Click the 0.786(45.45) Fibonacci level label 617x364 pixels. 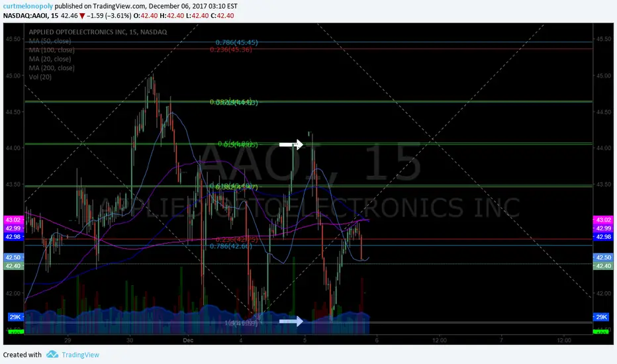(x=236, y=42)
